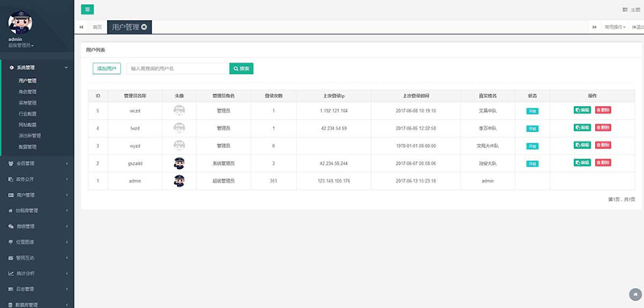Click the 商户管理 card icon
The height and width of the screenshot is (308, 644).
[x=11, y=195]
